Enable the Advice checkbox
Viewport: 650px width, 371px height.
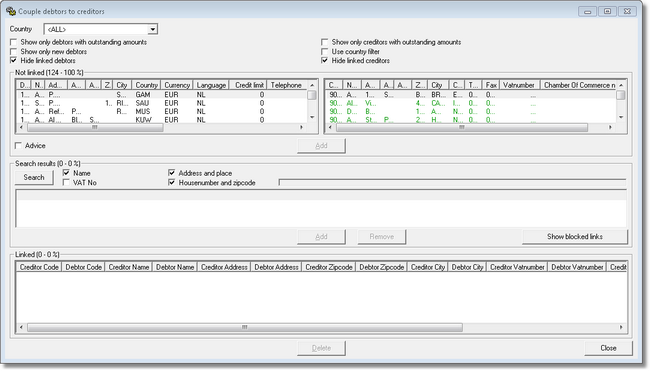pos(18,145)
